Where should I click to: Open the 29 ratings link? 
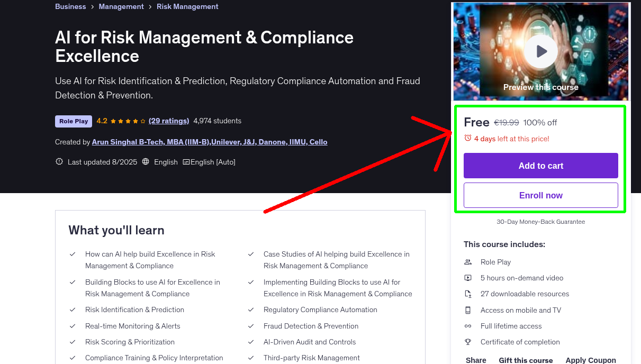click(x=169, y=121)
